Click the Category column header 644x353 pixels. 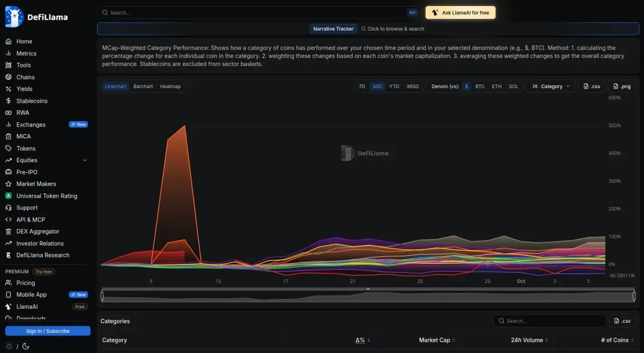point(115,340)
